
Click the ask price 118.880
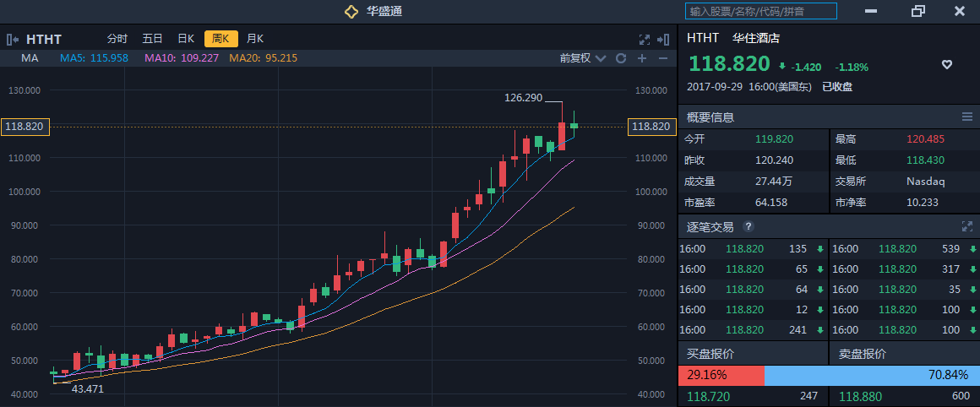(x=859, y=396)
